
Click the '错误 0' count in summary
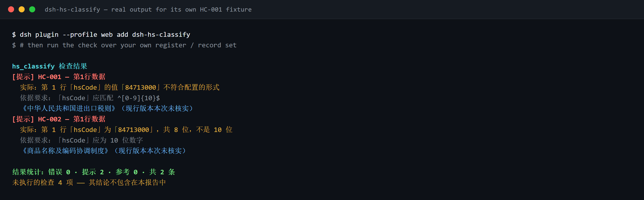tap(59, 172)
